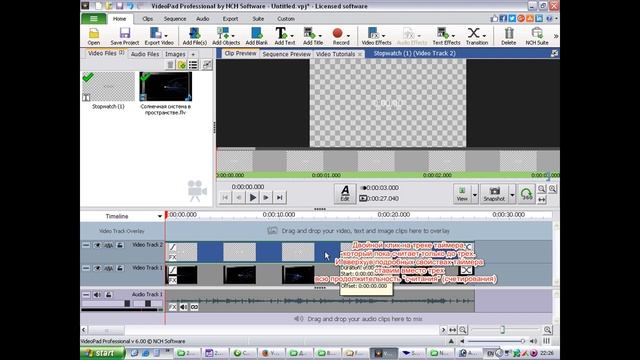
Task: Click the Twitter share icon
Action: point(512,18)
